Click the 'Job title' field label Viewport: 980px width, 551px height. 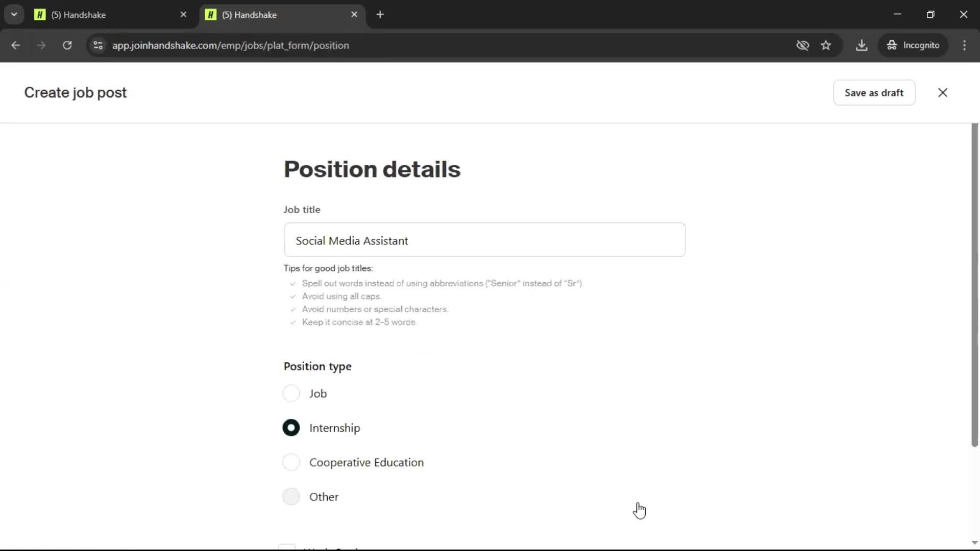302,210
